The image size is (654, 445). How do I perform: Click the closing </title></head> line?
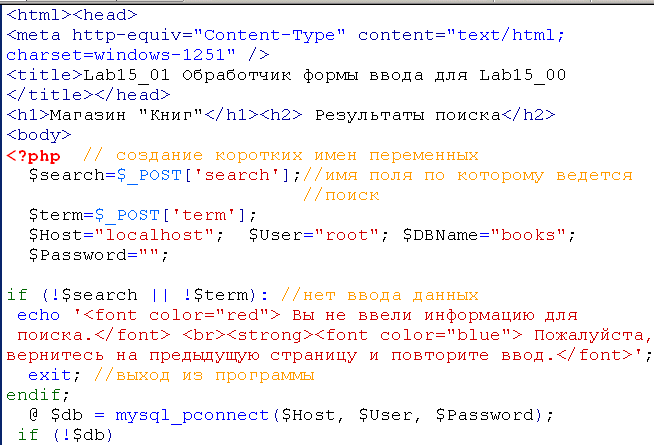tap(88, 95)
